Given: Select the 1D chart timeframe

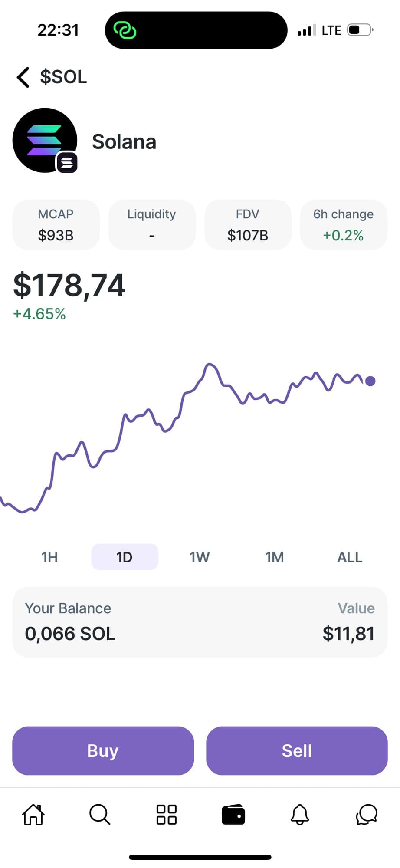Looking at the screenshot, I should [125, 557].
